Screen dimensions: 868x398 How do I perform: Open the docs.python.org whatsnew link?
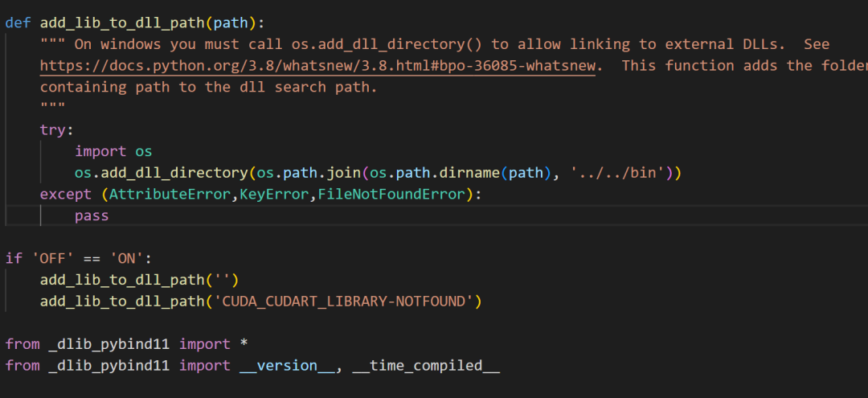[317, 65]
